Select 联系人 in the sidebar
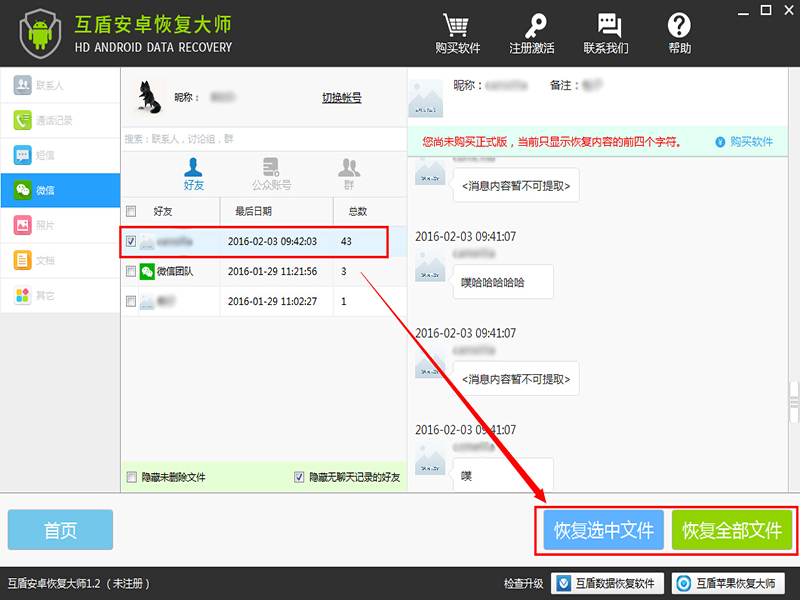The width and height of the screenshot is (800, 600). (x=60, y=85)
